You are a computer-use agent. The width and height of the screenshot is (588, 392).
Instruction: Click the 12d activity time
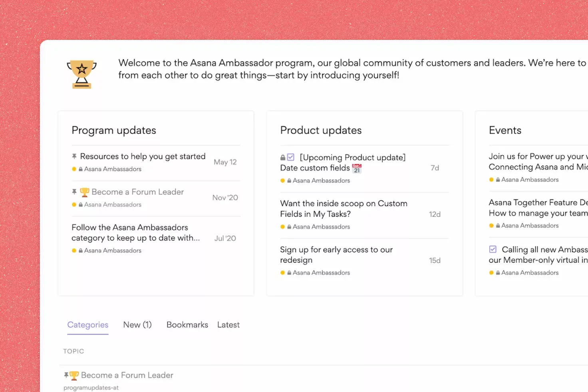(x=435, y=214)
